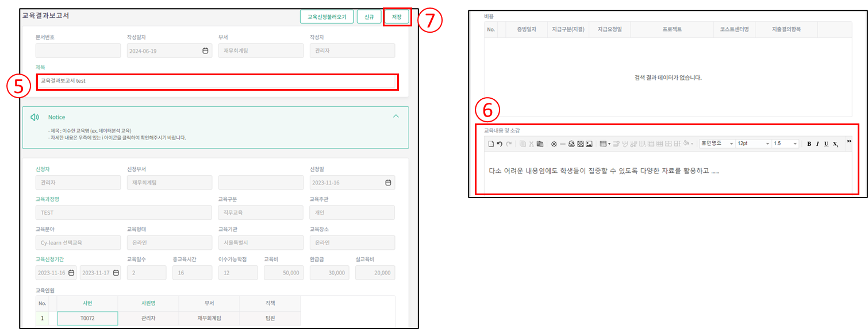The height and width of the screenshot is (329, 868).
Task: Click the 신규 button
Action: tap(368, 17)
